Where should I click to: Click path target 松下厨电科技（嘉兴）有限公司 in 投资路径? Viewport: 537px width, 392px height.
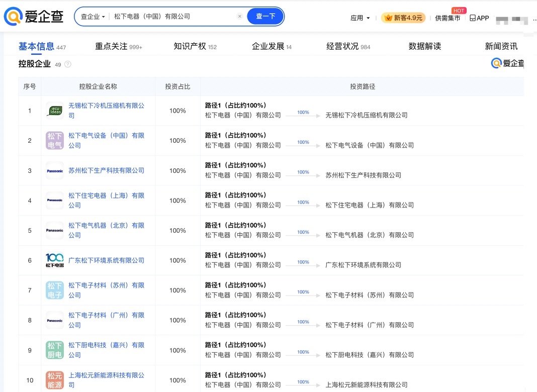pos(370,355)
